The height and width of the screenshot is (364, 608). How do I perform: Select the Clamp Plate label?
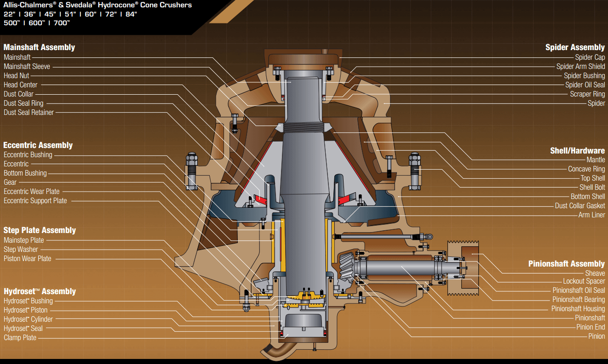(20, 338)
